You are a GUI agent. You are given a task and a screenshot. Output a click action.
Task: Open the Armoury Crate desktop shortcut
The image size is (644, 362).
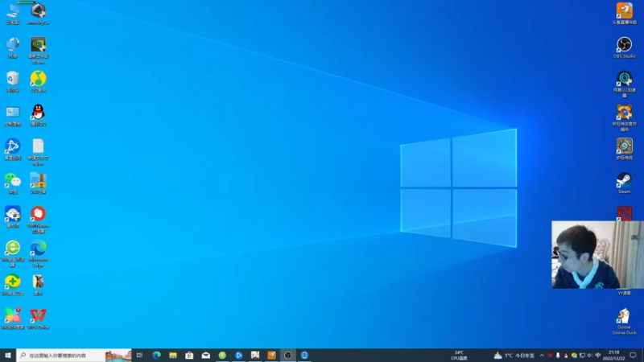tap(38, 14)
